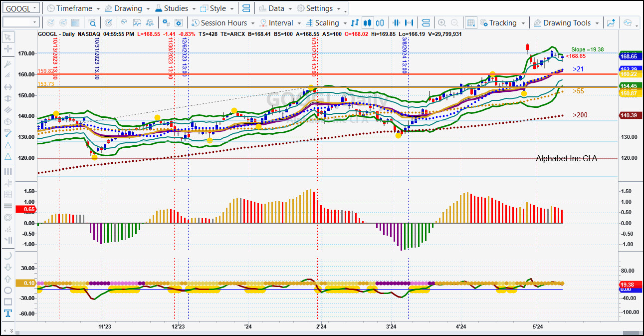Switch to filled candlestick chart type
The width and height of the screenshot is (644, 336).
368,23
